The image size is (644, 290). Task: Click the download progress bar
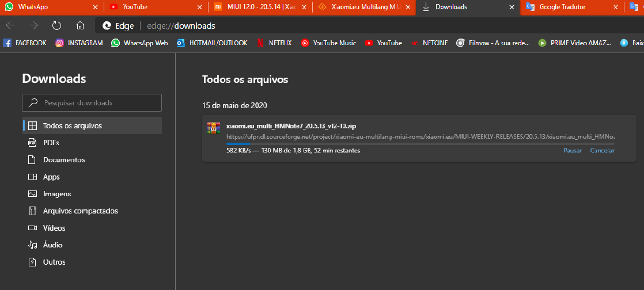click(421, 144)
